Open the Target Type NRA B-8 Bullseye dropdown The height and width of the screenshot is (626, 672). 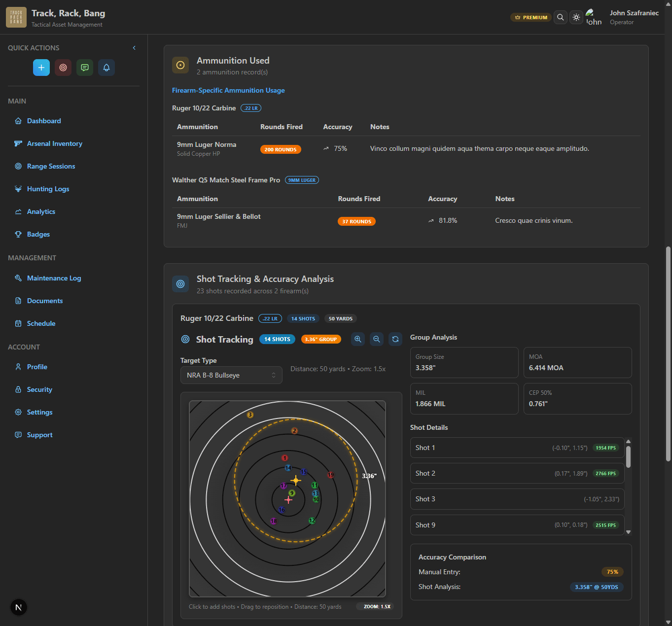pyautogui.click(x=231, y=375)
